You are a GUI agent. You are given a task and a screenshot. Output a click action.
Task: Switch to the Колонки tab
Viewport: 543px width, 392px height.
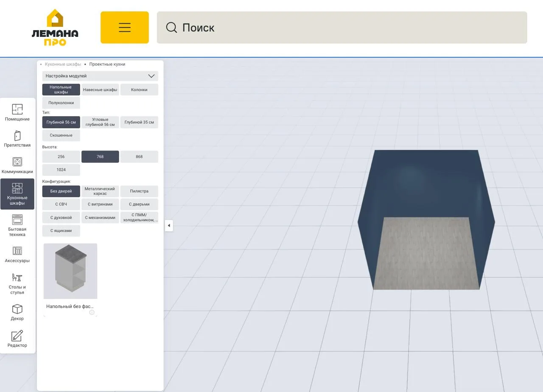click(139, 90)
